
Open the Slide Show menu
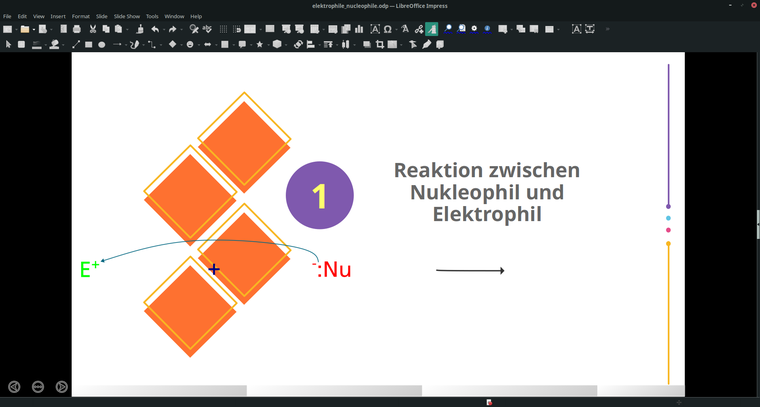coord(127,16)
